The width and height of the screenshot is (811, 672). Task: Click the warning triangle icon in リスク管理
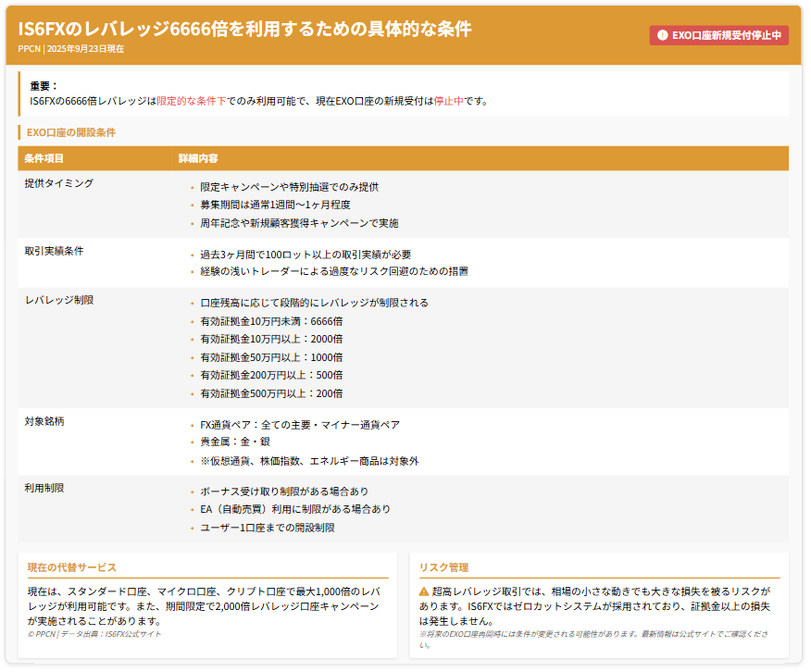(x=424, y=591)
